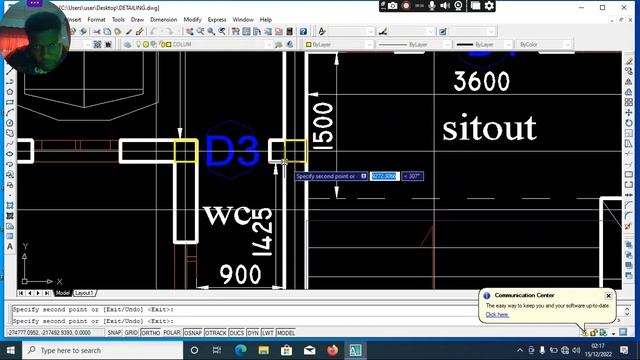Click the Layer Previous icon

coord(290,44)
